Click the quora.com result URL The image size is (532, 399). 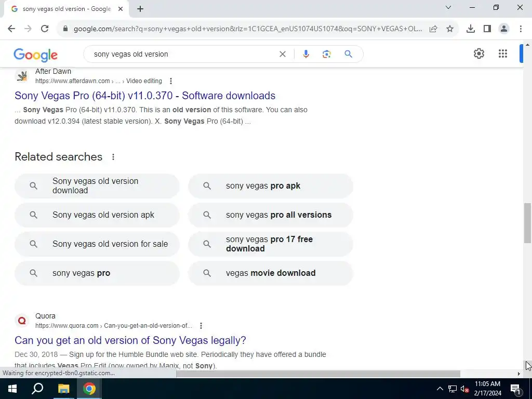pos(114,326)
